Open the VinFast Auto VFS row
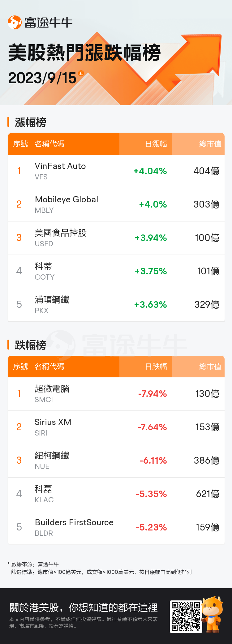232x644 pixels. pyautogui.click(x=116, y=171)
